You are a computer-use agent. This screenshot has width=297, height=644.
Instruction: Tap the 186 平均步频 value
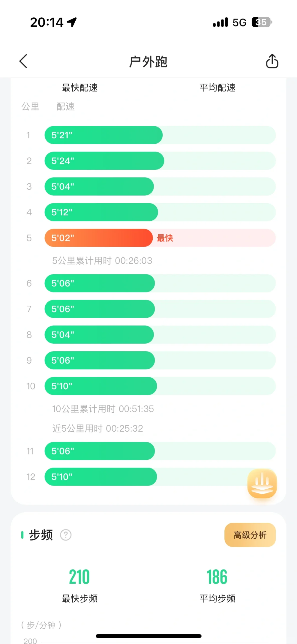coord(217,577)
